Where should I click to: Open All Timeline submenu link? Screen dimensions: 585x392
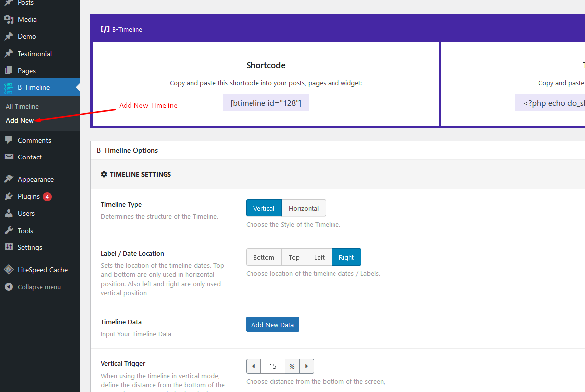[22, 107]
